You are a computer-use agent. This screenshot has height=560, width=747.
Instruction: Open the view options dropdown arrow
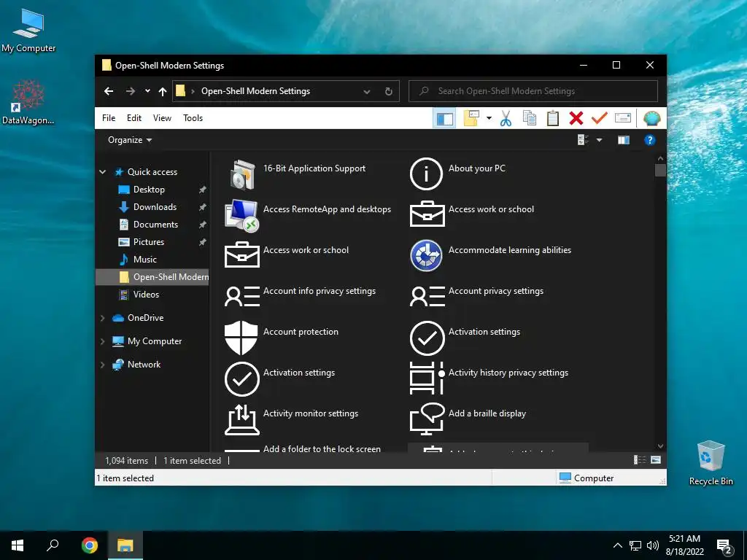600,140
